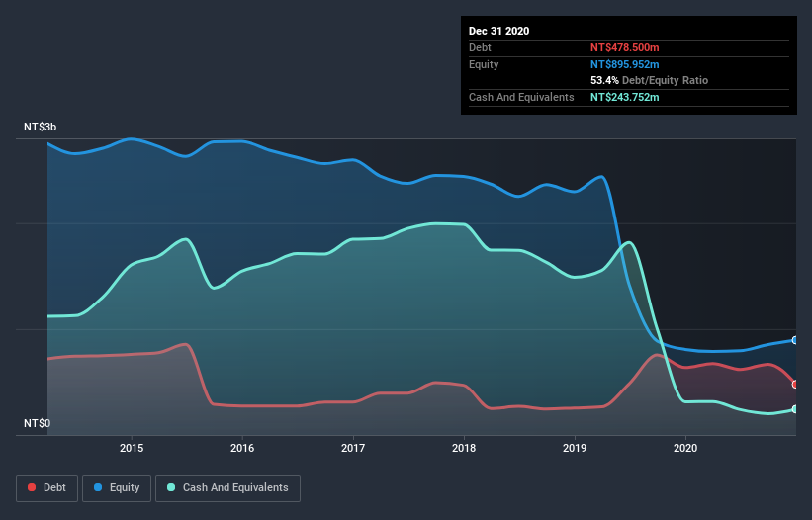The width and height of the screenshot is (812, 520).
Task: Click the Debt label in the tooltip
Action: coord(480,47)
